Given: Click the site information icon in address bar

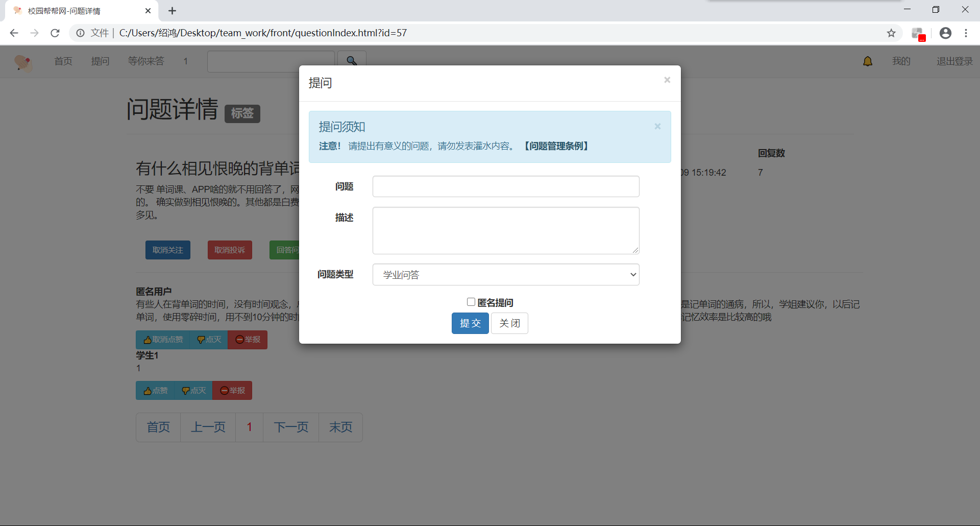Looking at the screenshot, I should [x=80, y=33].
